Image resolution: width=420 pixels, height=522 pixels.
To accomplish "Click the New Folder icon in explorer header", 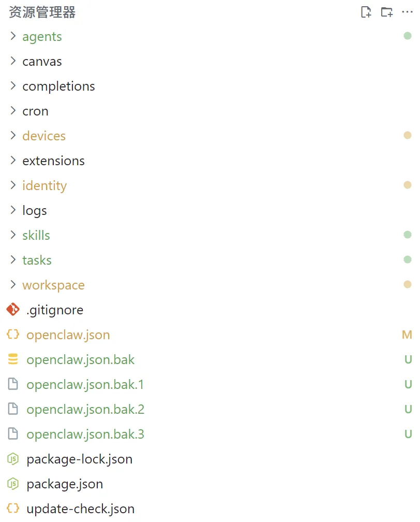I will click(387, 12).
